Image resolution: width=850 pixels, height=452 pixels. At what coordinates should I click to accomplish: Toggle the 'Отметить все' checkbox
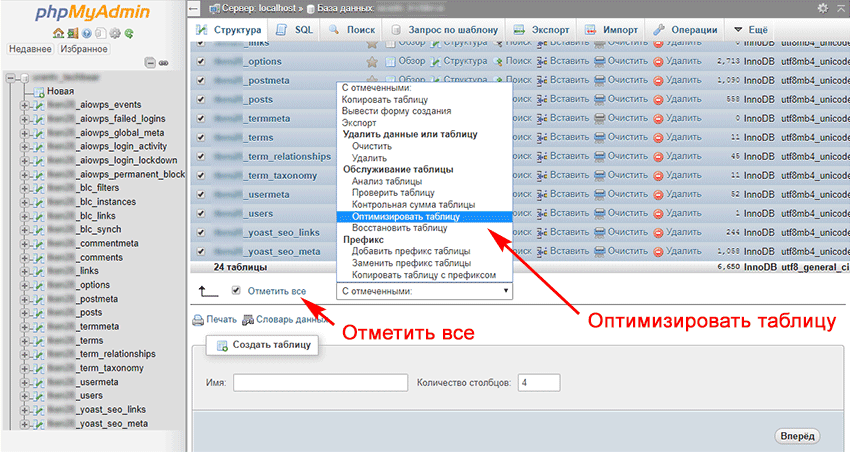(236, 291)
